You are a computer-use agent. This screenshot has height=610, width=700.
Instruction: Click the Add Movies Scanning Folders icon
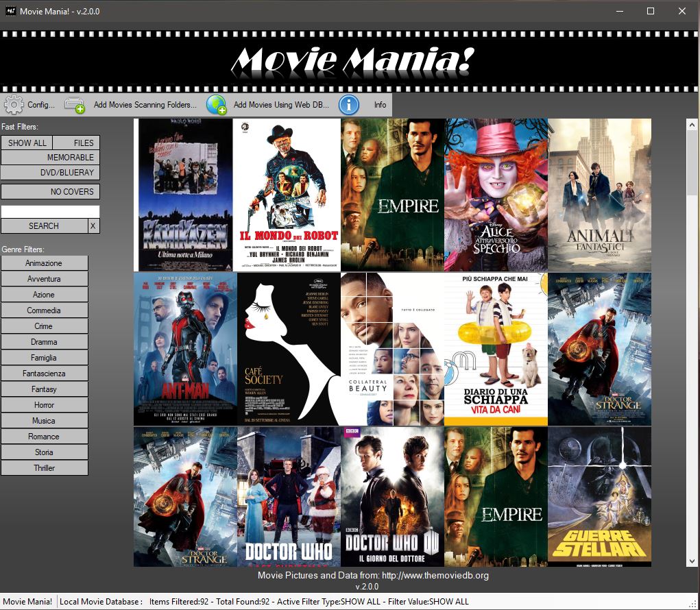(x=75, y=105)
